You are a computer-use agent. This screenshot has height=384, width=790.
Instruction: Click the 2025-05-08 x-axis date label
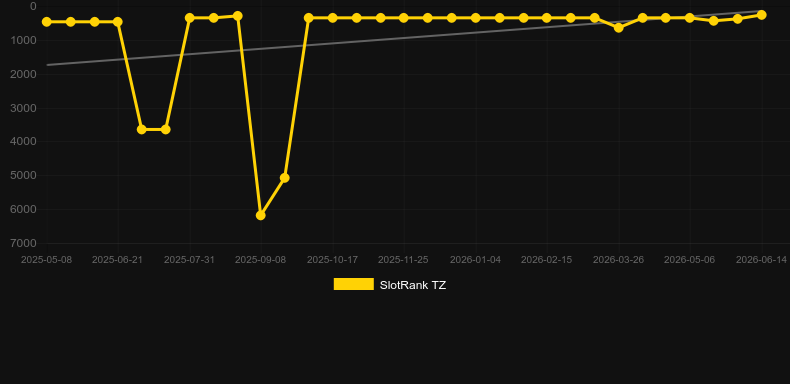tap(46, 260)
